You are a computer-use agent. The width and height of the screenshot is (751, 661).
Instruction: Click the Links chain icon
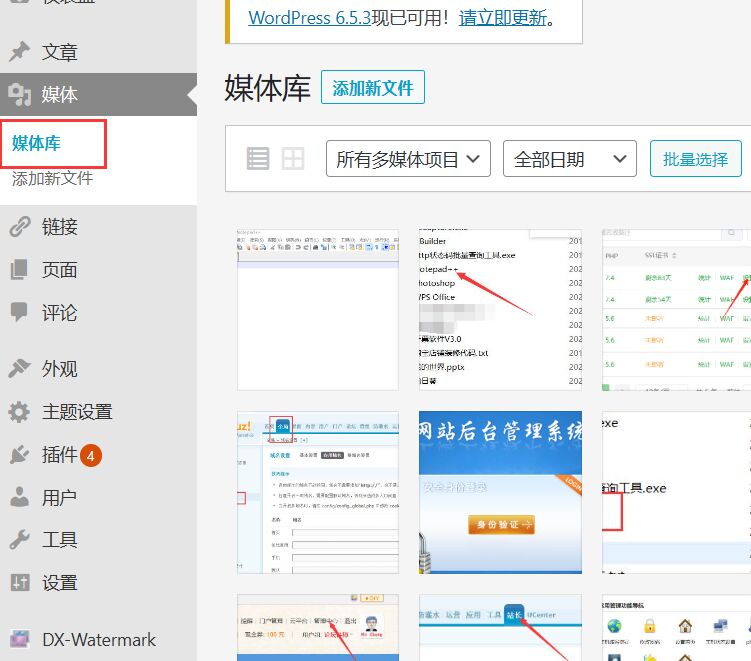19,227
